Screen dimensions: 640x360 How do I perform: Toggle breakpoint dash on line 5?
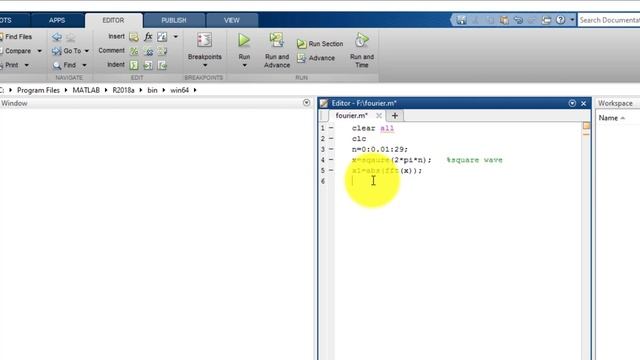pyautogui.click(x=331, y=170)
